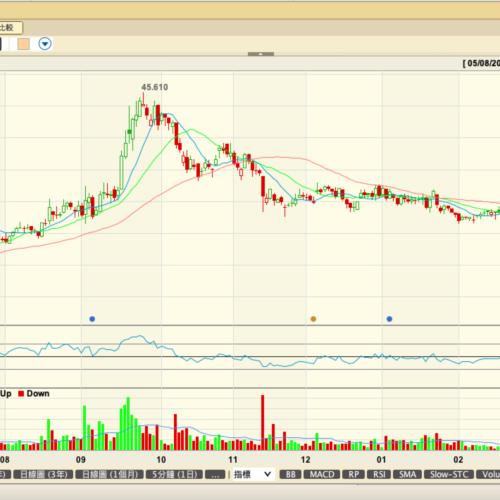500x500 pixels.
Task: Toggle the MACD indicator
Action: coord(322,474)
